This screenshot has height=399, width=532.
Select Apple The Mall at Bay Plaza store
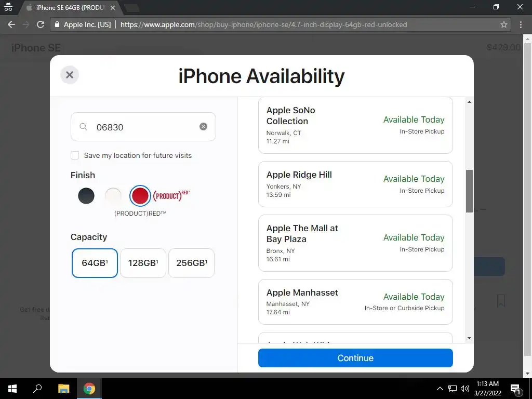pyautogui.click(x=355, y=243)
